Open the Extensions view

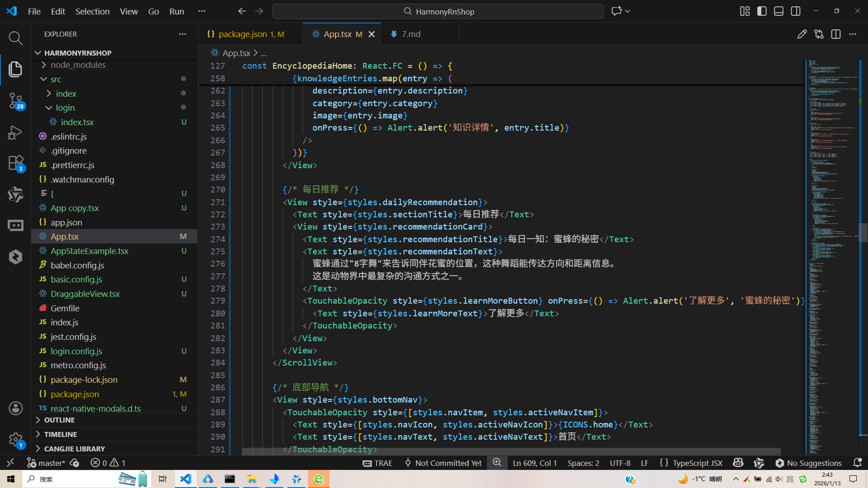[x=15, y=163]
